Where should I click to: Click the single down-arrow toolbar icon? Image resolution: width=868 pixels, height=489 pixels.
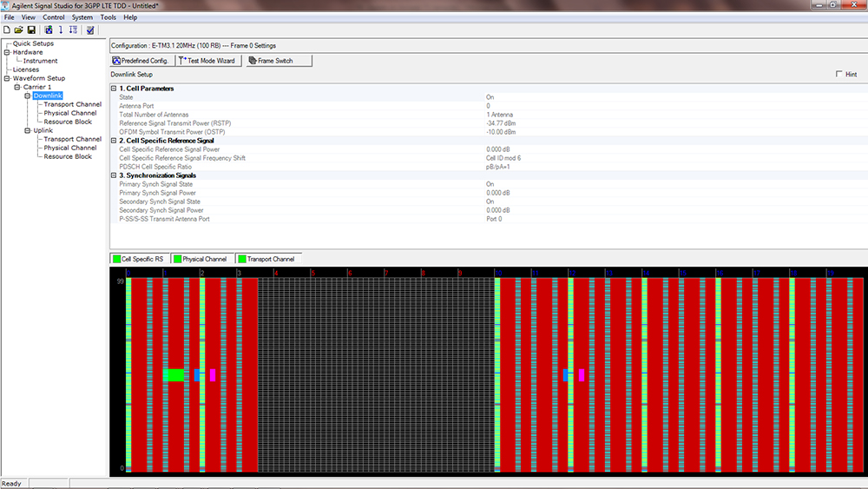(x=61, y=30)
